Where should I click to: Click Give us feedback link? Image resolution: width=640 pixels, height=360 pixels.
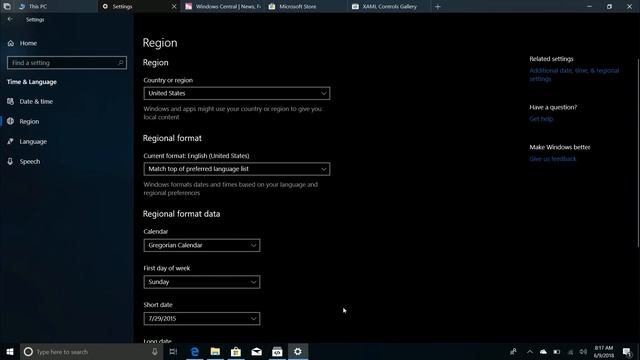click(553, 159)
